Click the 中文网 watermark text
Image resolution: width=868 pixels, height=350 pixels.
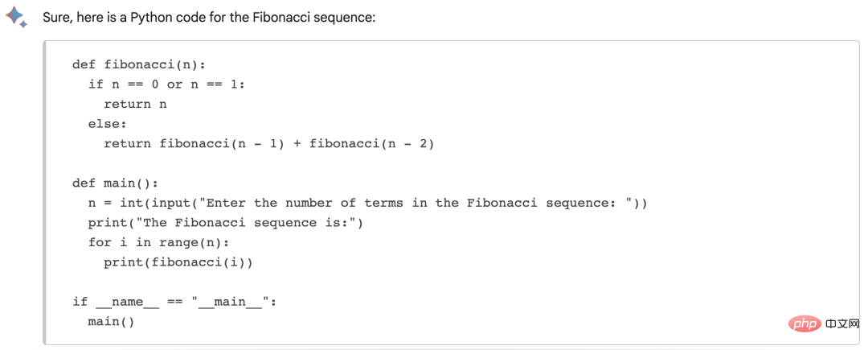pyautogui.click(x=841, y=323)
